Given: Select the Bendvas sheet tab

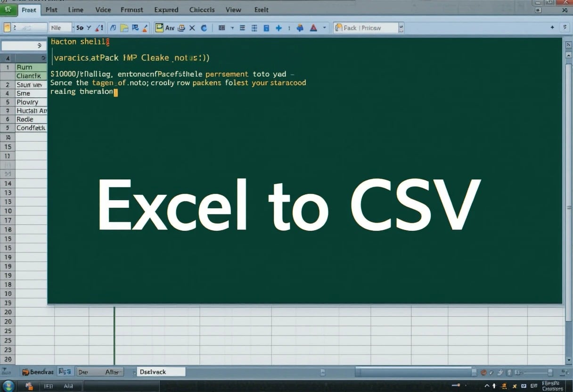Looking at the screenshot, I should (39, 372).
